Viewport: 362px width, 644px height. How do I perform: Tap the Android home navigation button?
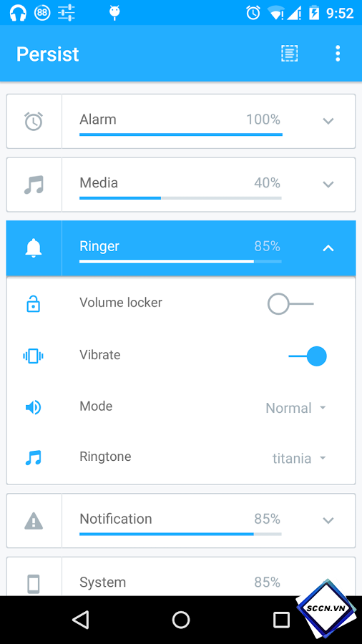181,620
